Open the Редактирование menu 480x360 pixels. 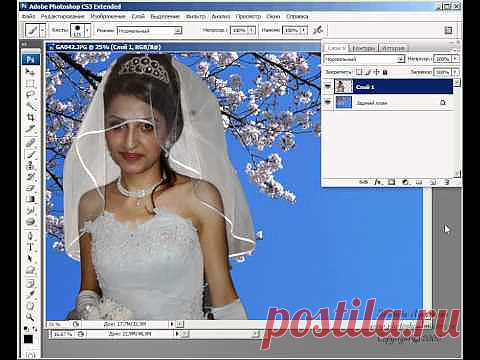tap(63, 16)
